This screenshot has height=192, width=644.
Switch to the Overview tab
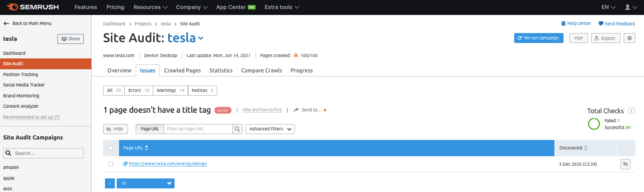click(119, 71)
